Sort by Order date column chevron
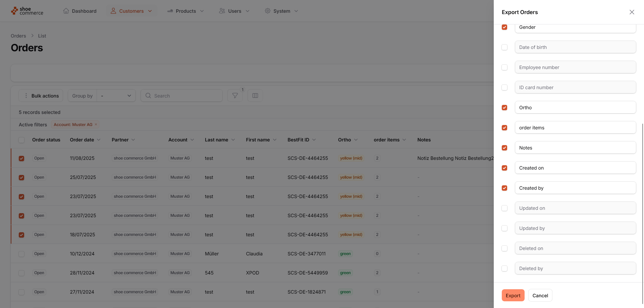Screen dimensions: 644x308 click(x=99, y=140)
